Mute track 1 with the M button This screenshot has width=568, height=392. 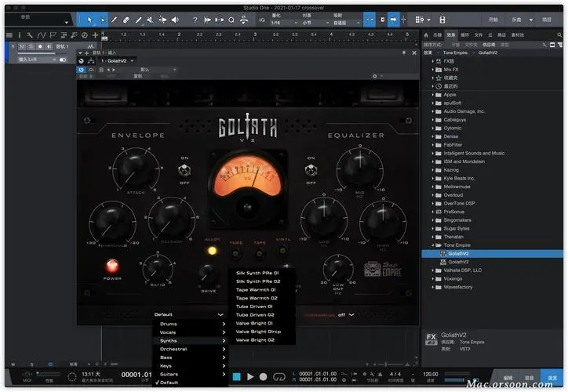(23, 47)
